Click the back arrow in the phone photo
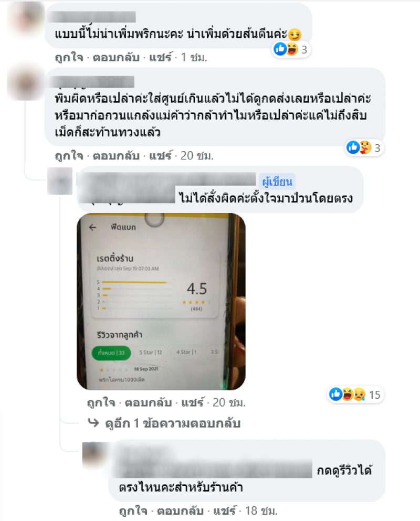This screenshot has width=420, height=521. coord(92,227)
